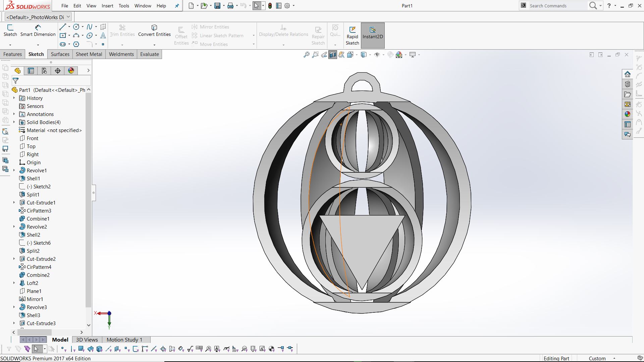Open the configuration name dropdown
The width and height of the screenshot is (644, 362).
[68, 17]
